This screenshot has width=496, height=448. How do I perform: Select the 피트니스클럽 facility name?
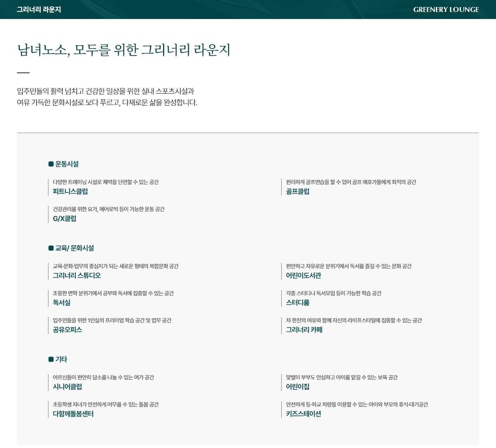[x=70, y=191]
